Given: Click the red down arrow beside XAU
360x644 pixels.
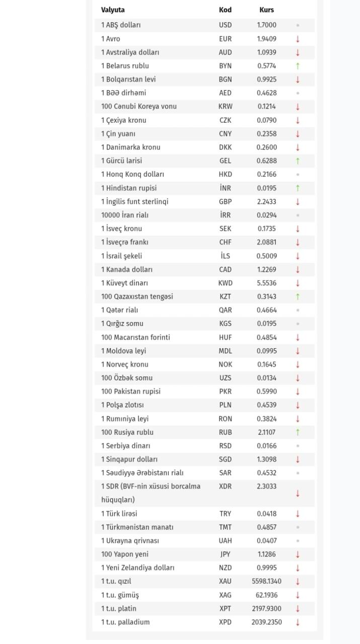Looking at the screenshot, I should 298,582.
